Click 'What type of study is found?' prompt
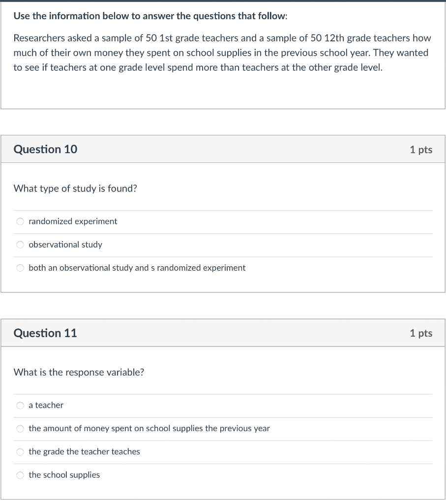 coord(75,189)
